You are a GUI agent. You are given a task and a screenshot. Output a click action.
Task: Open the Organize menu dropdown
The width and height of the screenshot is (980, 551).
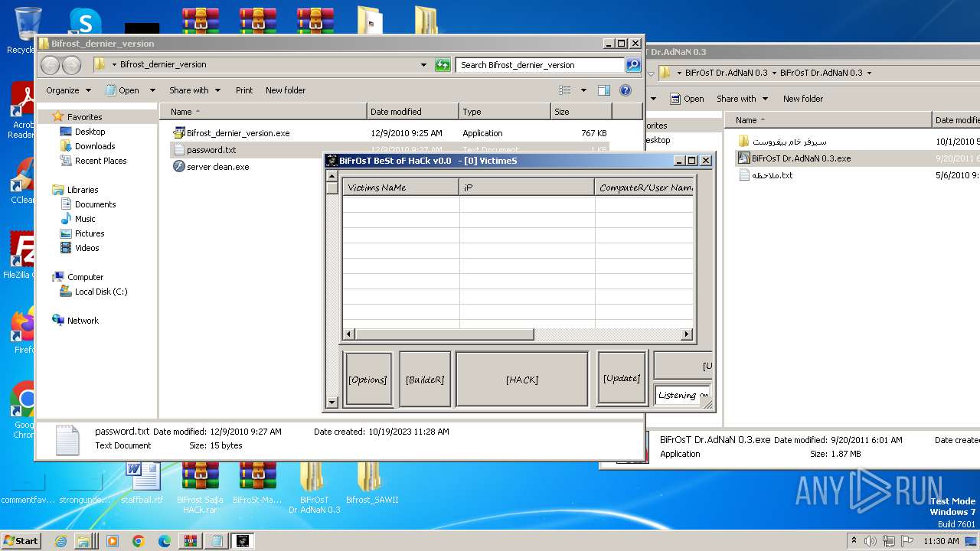tap(68, 90)
